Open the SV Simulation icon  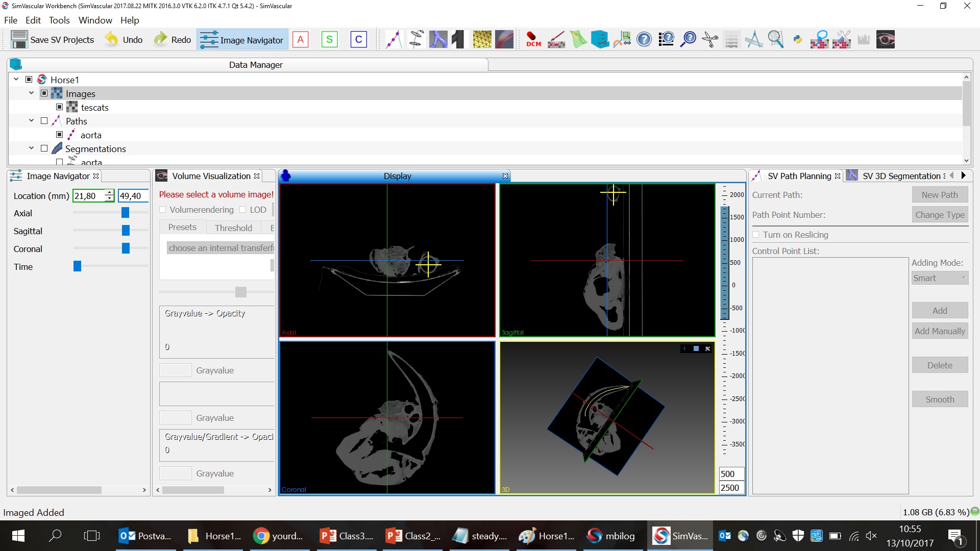pos(504,39)
